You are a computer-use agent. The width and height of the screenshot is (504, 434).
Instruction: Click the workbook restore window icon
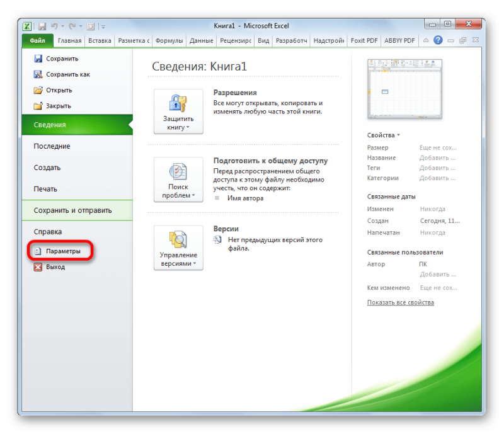[463, 40]
